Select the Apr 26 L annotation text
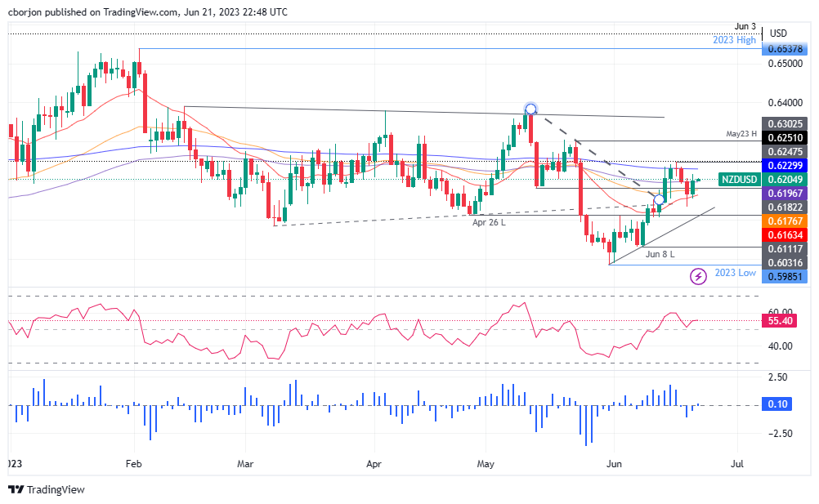 tap(491, 221)
